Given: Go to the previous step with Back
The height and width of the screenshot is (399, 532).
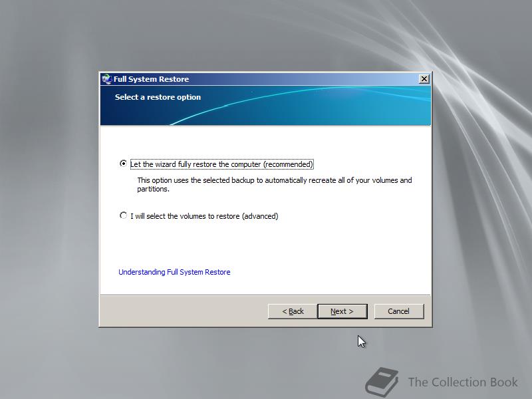Looking at the screenshot, I should tap(293, 311).
